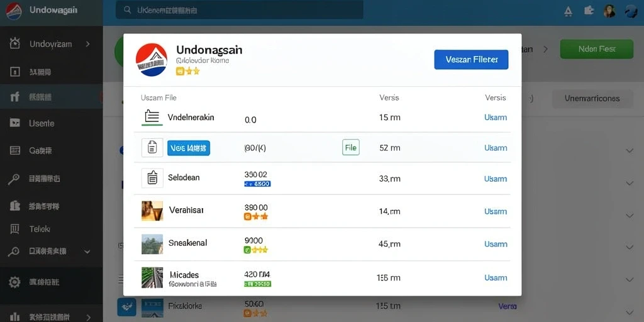
Task: Click the document icon in the highlighted row
Action: pyautogui.click(x=152, y=148)
